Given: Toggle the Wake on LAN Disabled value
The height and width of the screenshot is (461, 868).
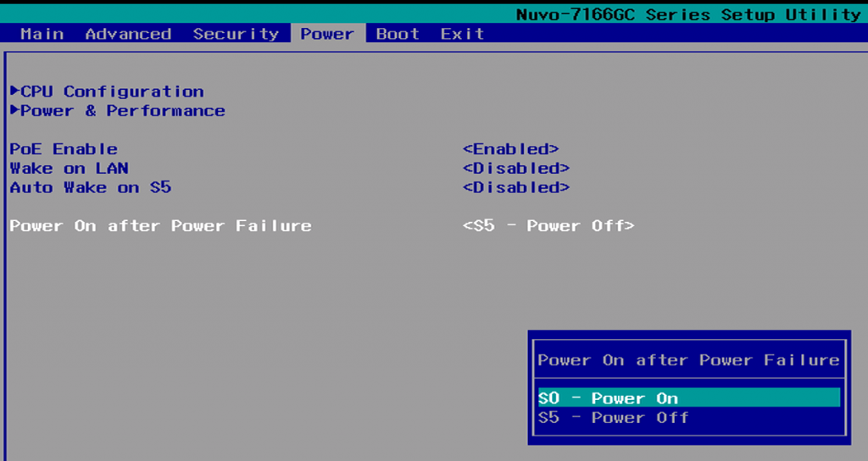Looking at the screenshot, I should (x=515, y=169).
